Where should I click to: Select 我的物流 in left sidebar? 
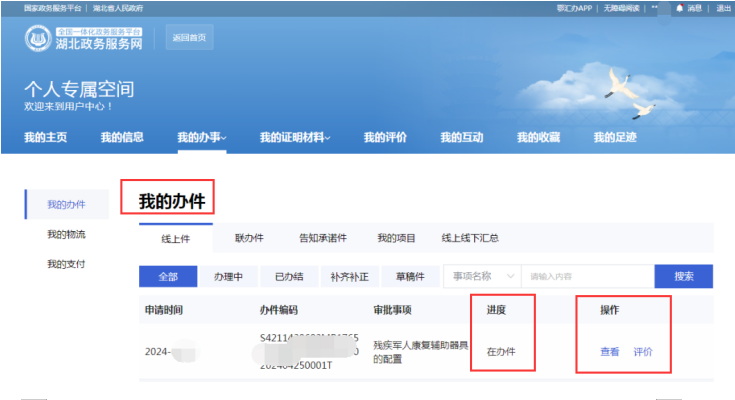66,234
